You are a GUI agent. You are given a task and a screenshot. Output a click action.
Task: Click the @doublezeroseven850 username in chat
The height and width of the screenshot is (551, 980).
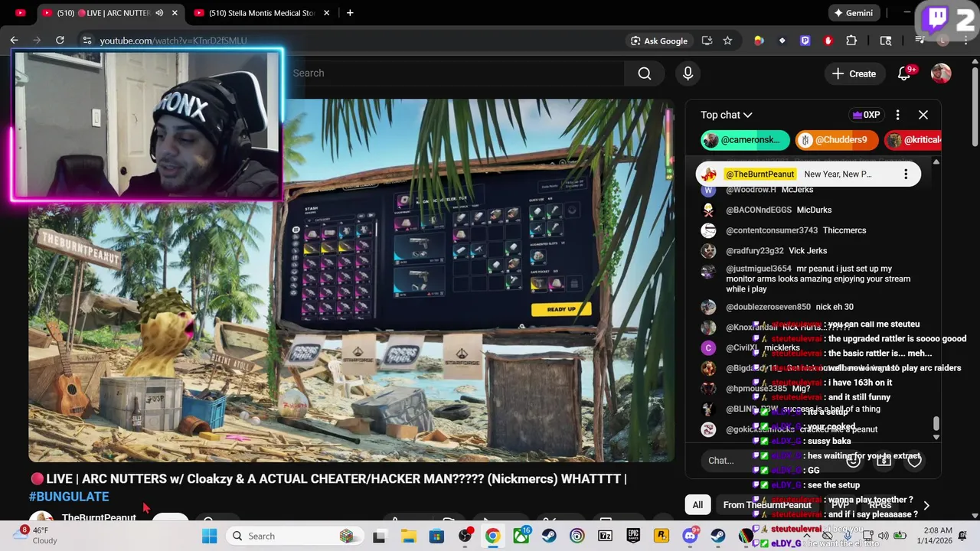click(768, 307)
